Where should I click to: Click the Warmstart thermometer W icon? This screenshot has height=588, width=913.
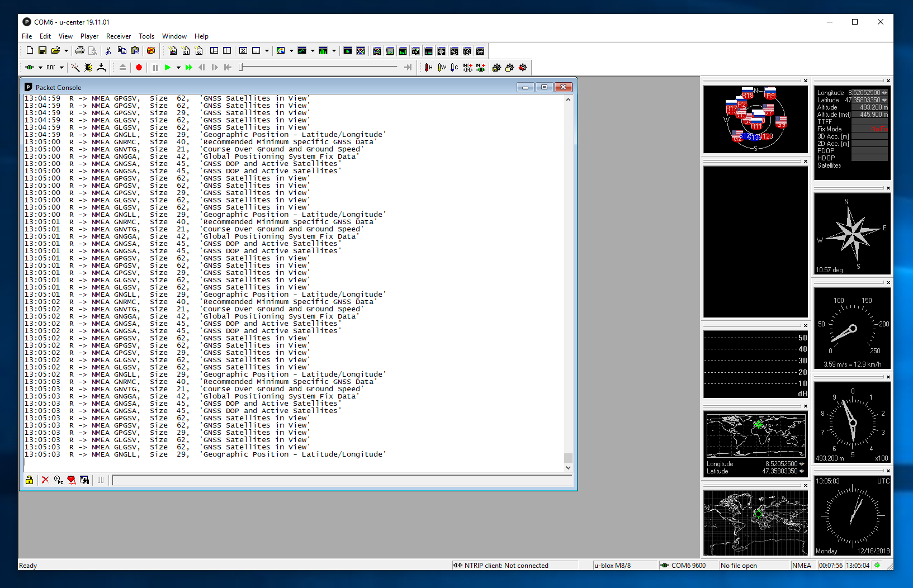click(x=442, y=68)
